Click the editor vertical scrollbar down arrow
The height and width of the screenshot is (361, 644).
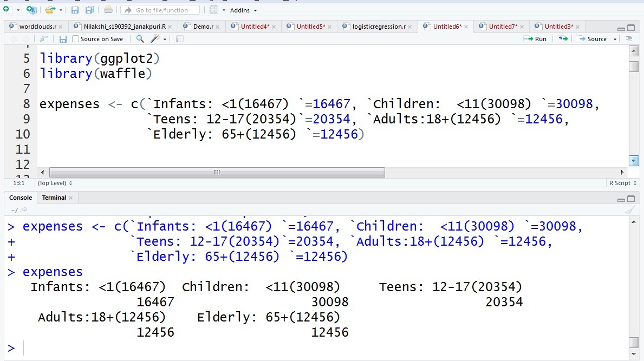[x=634, y=161]
